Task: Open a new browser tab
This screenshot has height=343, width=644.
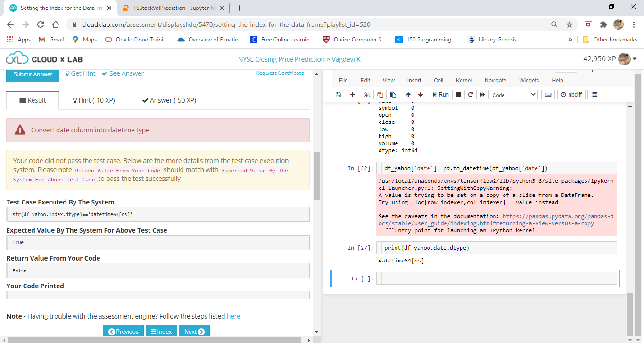Action: click(x=240, y=8)
